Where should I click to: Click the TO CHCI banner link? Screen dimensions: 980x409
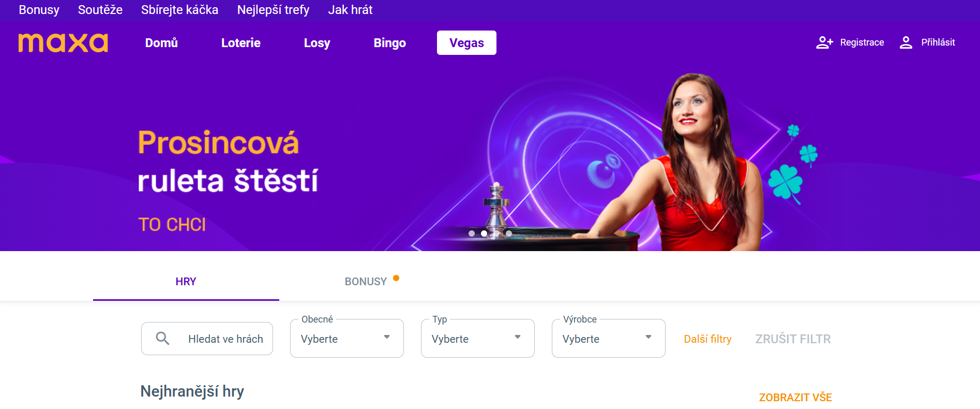pos(172,225)
